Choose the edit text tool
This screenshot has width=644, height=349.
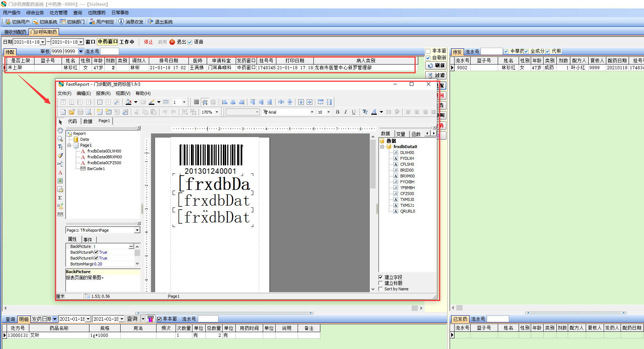click(60, 147)
